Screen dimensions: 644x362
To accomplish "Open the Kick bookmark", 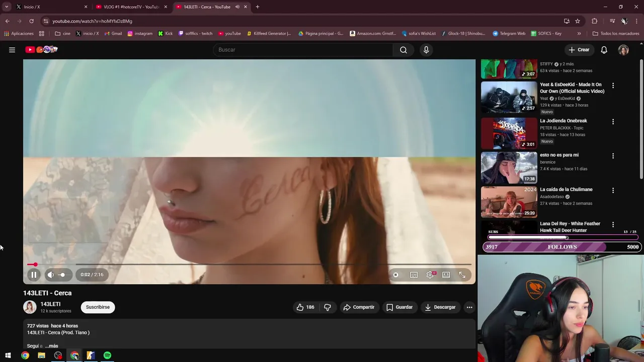I will tap(166, 34).
